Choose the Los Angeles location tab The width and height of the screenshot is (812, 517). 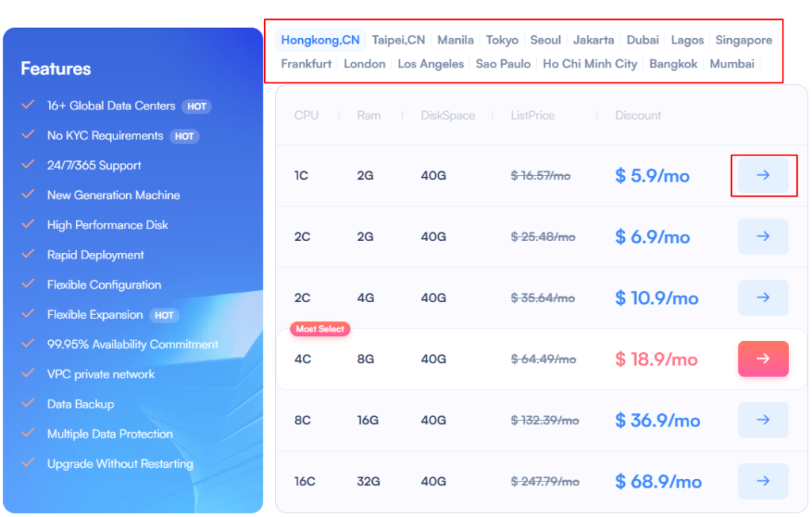click(x=431, y=63)
